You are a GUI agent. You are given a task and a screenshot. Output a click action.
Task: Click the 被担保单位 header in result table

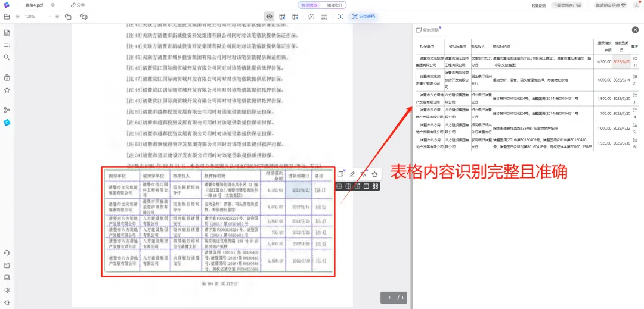(x=458, y=46)
